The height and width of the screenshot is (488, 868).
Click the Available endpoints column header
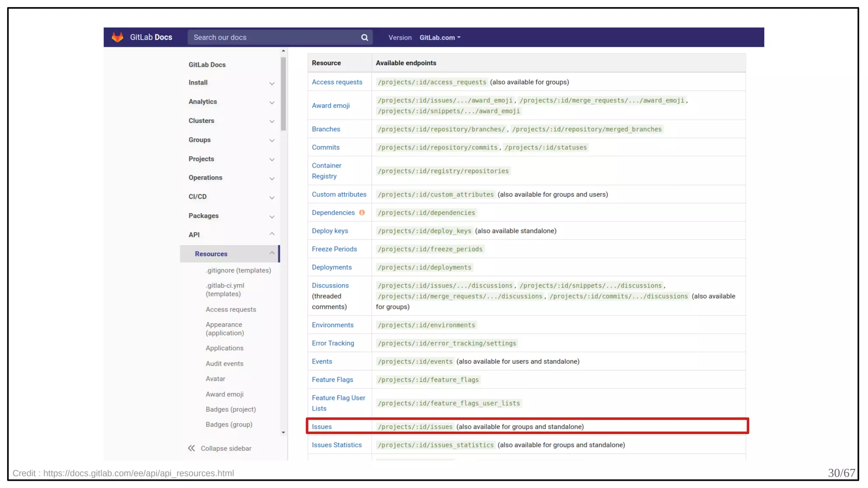[x=406, y=63]
